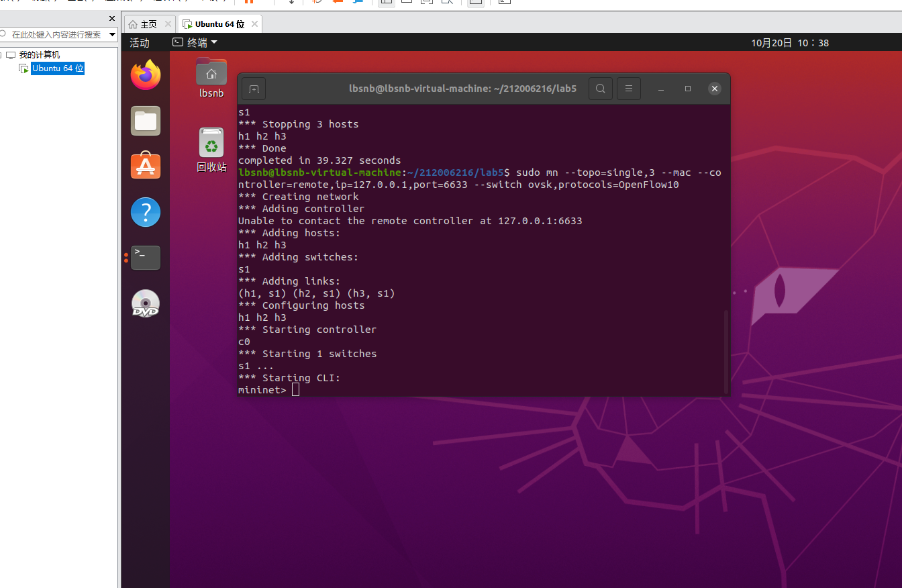Open the terminal hamburger menu
The width and height of the screenshot is (902, 588).
click(x=629, y=89)
